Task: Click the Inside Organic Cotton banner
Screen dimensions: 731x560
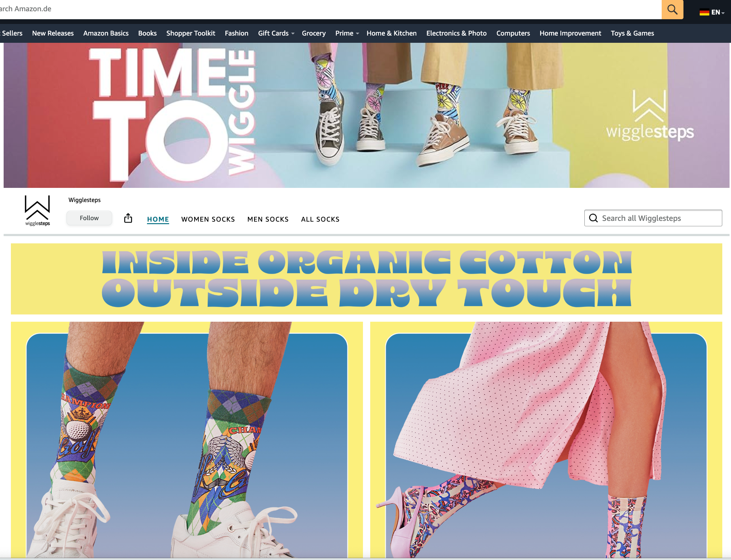Action: coord(367,279)
